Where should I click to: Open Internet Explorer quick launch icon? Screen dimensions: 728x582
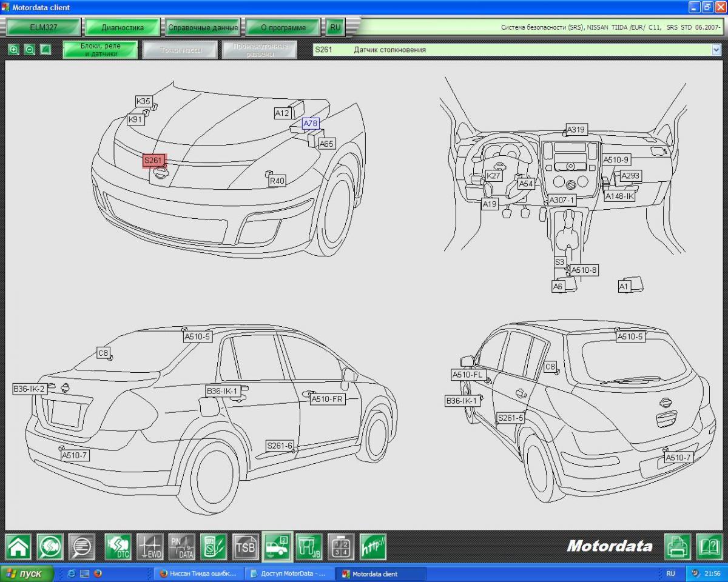coord(72,574)
